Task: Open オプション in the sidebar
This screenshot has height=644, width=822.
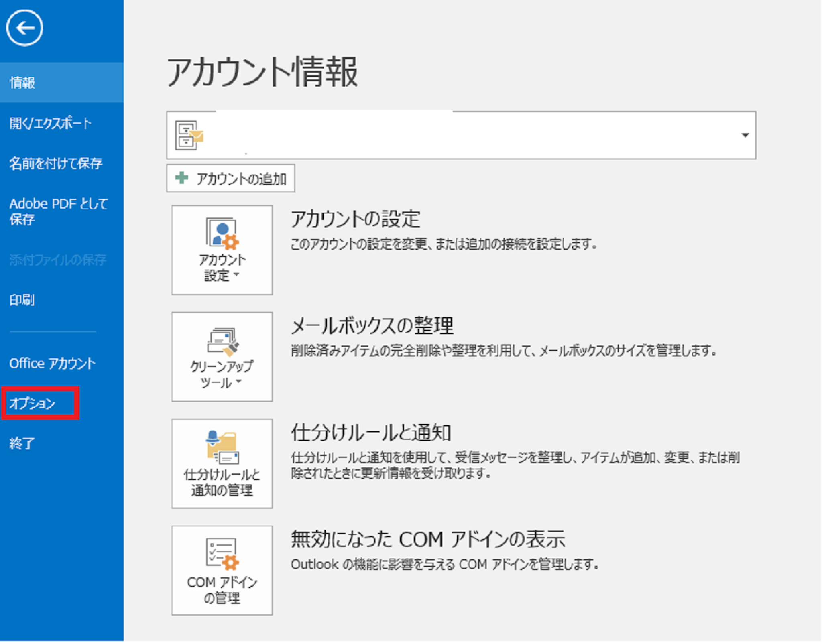Action: tap(33, 403)
